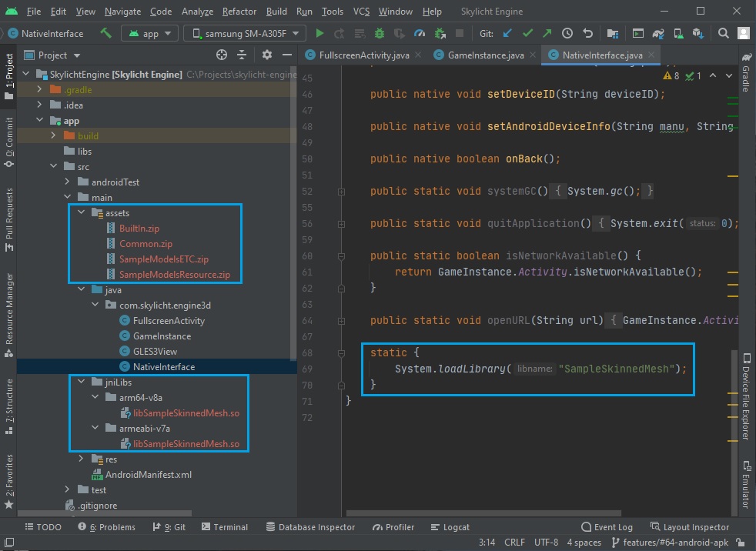Open the Logcat tool window
The height and width of the screenshot is (551, 756).
click(x=450, y=527)
